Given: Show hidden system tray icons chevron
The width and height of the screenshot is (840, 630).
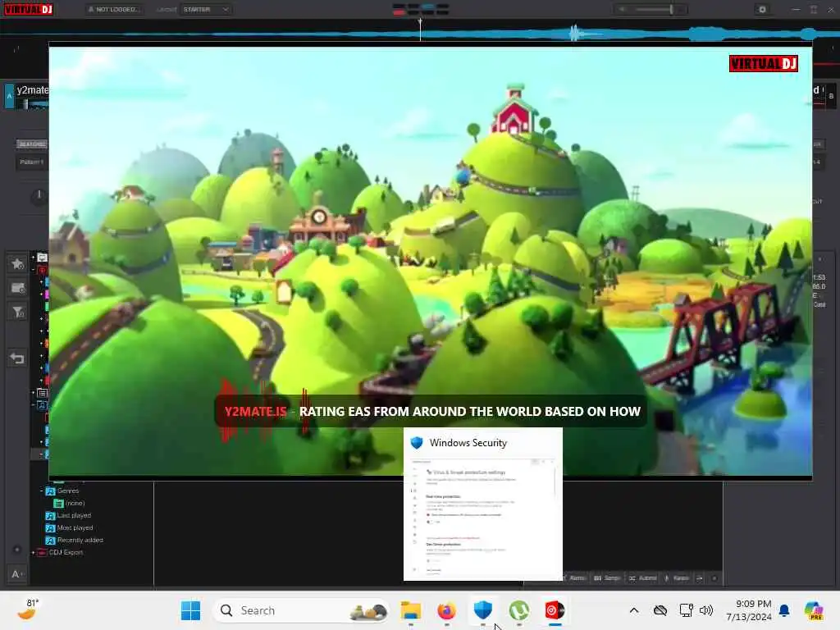Looking at the screenshot, I should pyautogui.click(x=634, y=610).
